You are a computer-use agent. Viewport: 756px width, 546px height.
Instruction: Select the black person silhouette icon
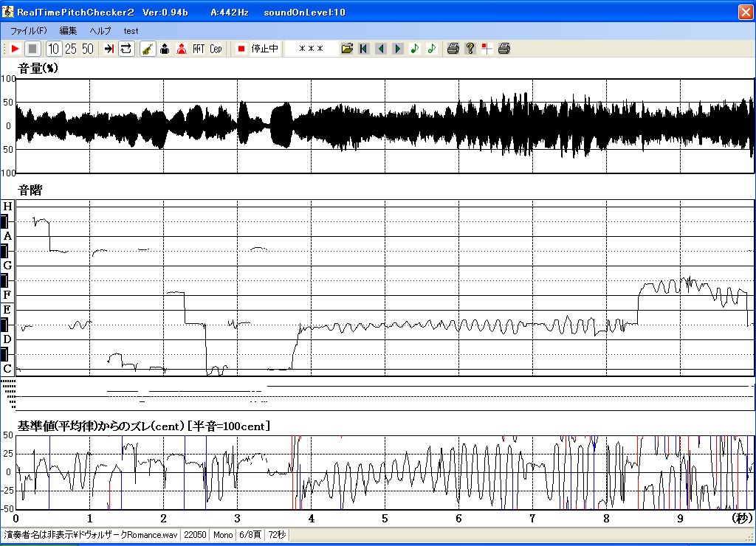pyautogui.click(x=165, y=49)
